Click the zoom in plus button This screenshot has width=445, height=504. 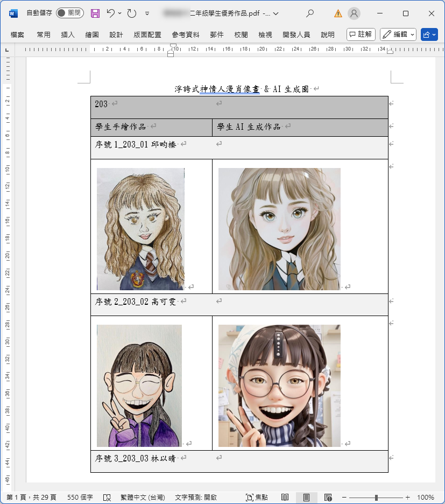coord(408,497)
